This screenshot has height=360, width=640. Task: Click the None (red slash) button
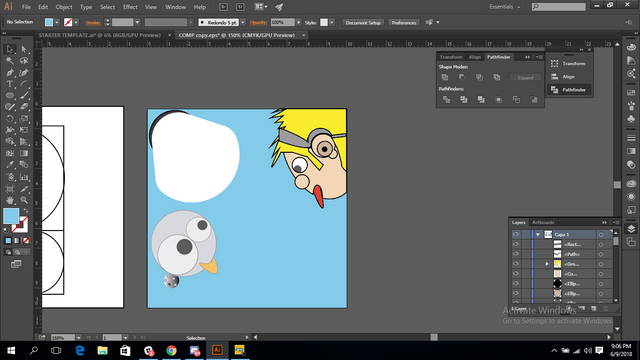[x=26, y=241]
